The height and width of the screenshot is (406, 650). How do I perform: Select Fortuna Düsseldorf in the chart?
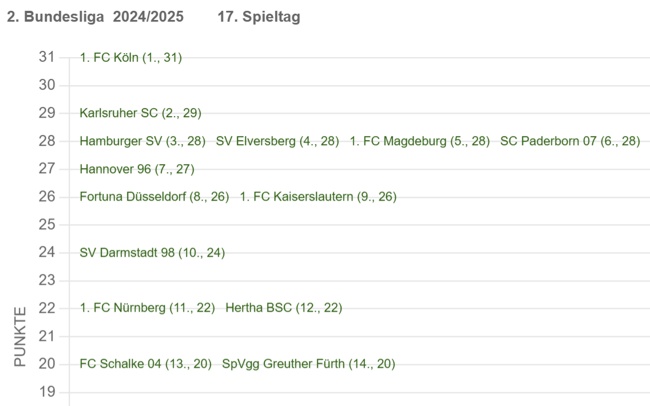click(x=155, y=197)
